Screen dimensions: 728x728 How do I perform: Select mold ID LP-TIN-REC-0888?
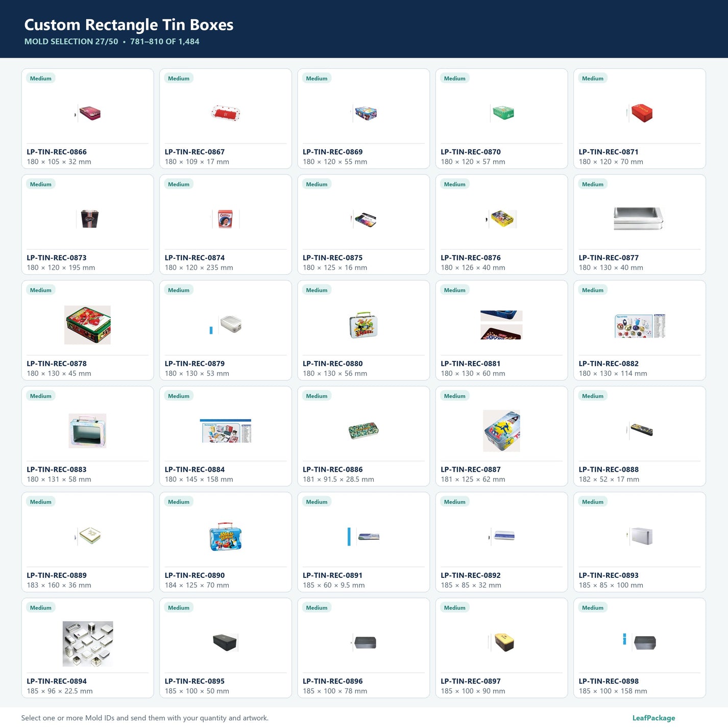(609, 469)
